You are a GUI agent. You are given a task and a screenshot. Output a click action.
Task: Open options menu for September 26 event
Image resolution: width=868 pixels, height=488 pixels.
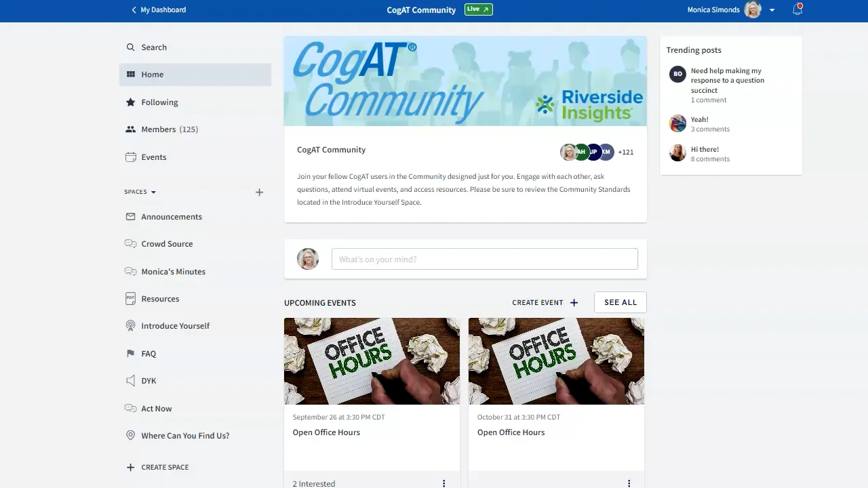[444, 483]
